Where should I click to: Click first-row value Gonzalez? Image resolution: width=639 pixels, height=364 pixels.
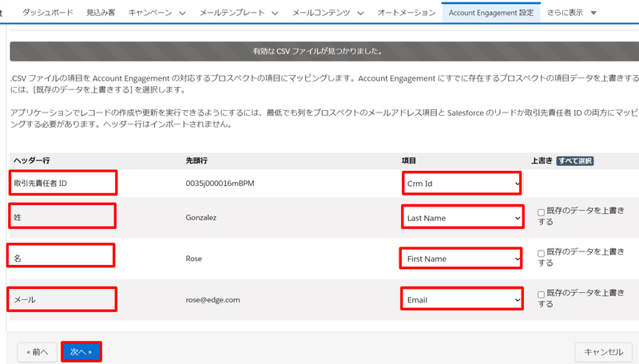[x=201, y=217]
